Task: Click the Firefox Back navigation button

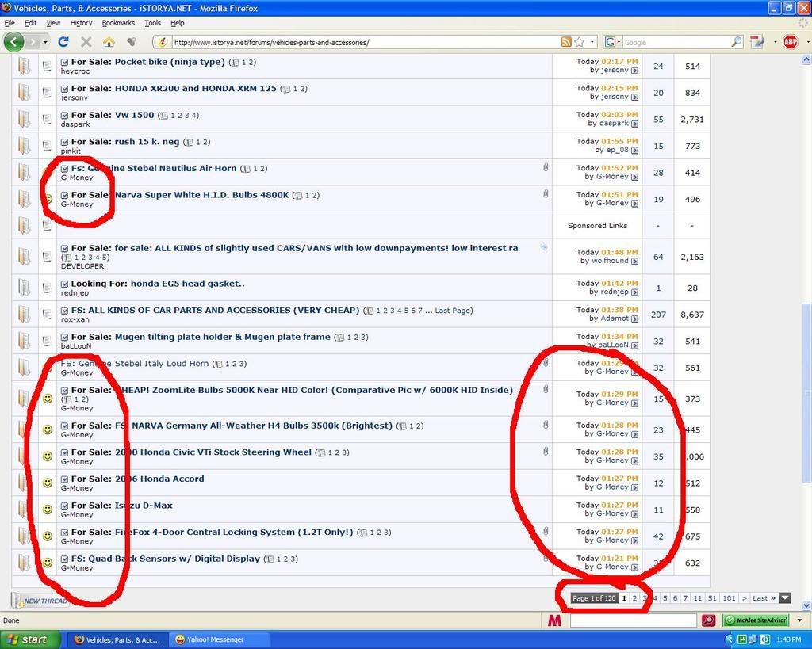Action: point(13,42)
